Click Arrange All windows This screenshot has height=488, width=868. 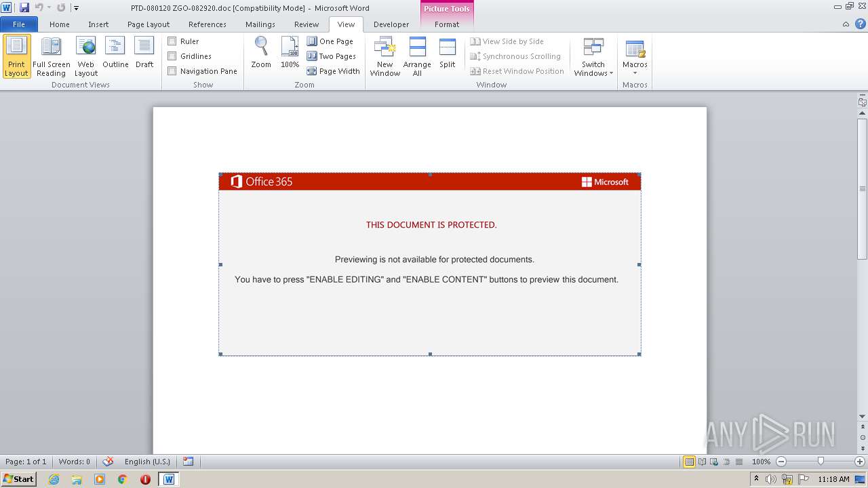point(417,57)
